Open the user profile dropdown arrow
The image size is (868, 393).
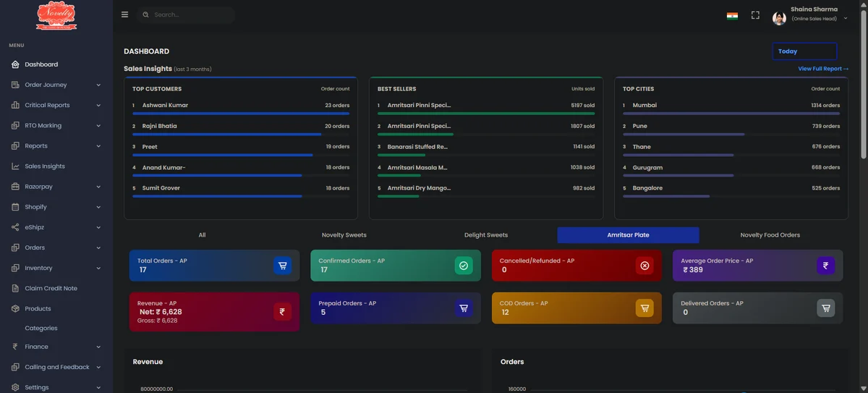point(846,19)
